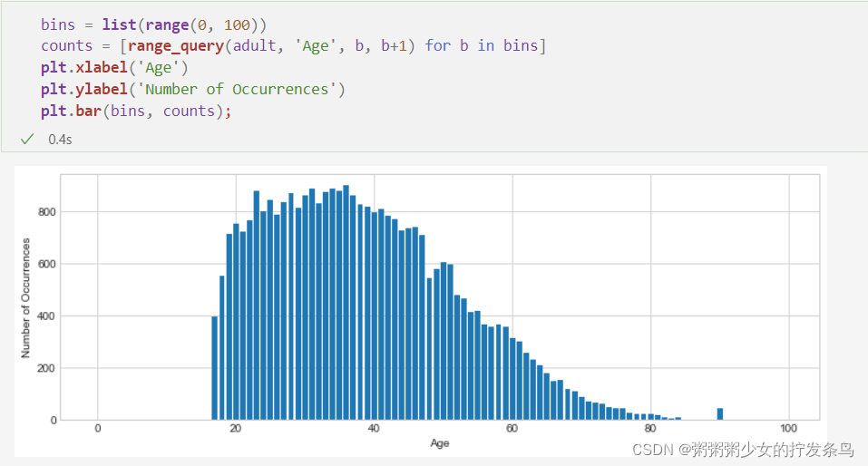The image size is (868, 466).
Task: Click the code line starting with 'counts ='
Action: (x=293, y=46)
